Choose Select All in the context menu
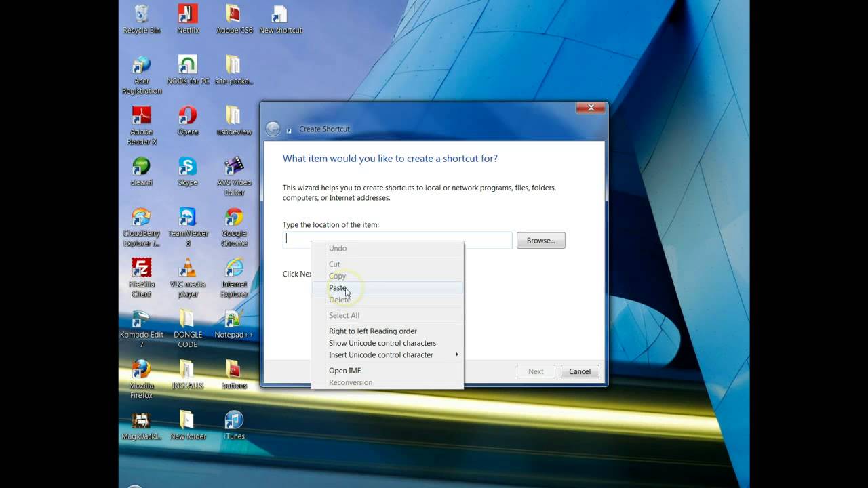The image size is (868, 488). [x=344, y=315]
